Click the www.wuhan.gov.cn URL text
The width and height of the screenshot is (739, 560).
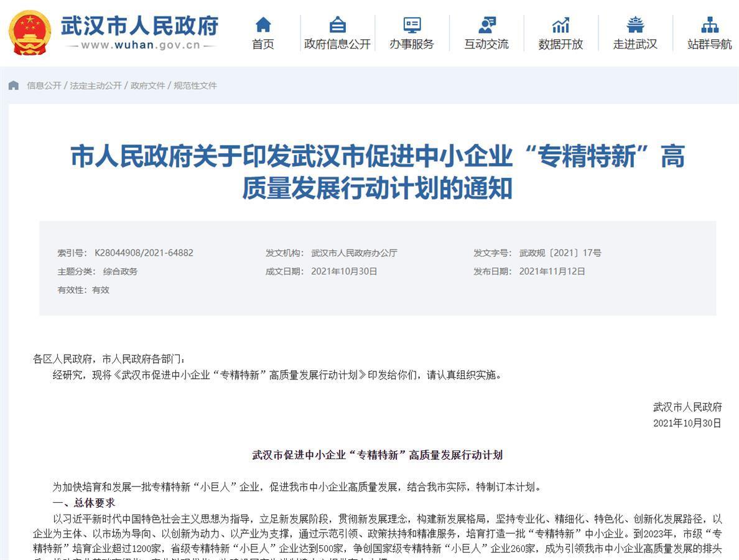click(140, 45)
